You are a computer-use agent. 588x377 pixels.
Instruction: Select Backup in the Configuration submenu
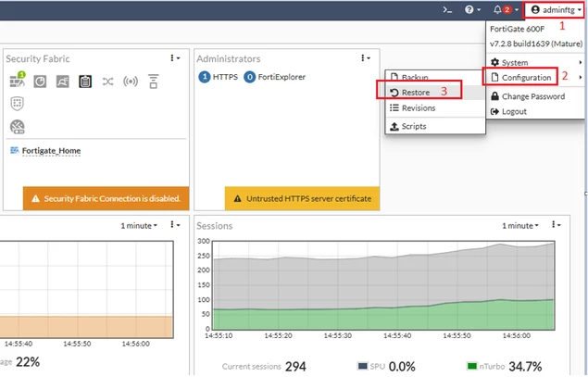pos(435,77)
